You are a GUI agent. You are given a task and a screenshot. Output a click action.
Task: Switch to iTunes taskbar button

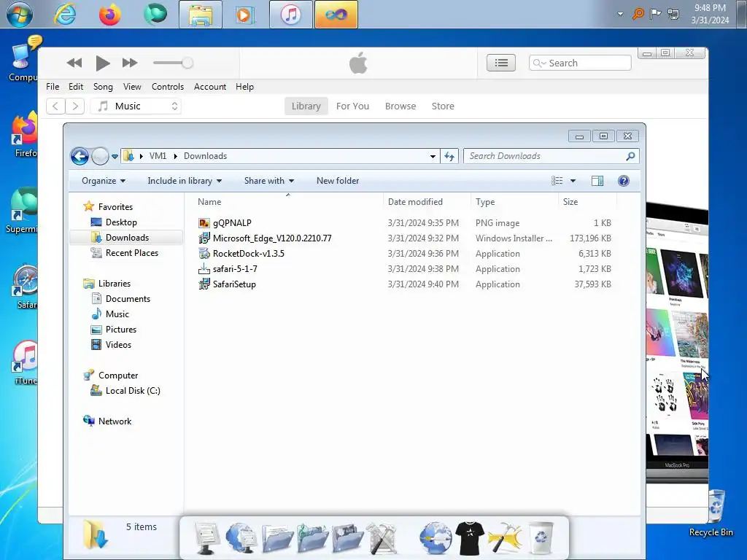(x=290, y=15)
